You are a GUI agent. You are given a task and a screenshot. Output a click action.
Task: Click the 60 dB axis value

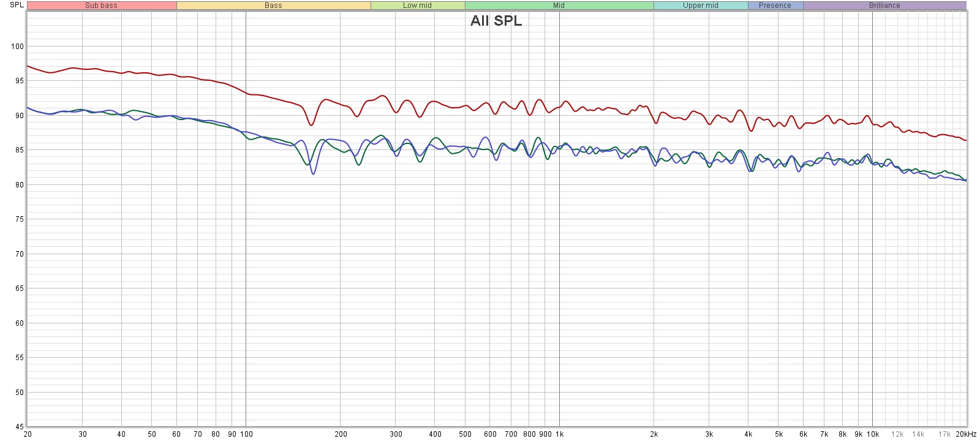point(19,323)
